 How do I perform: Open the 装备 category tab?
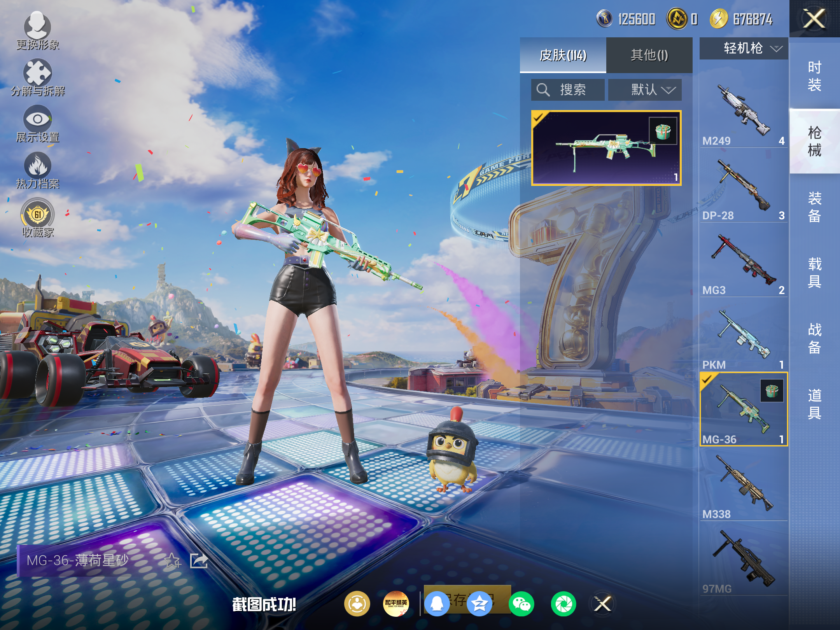point(815,207)
